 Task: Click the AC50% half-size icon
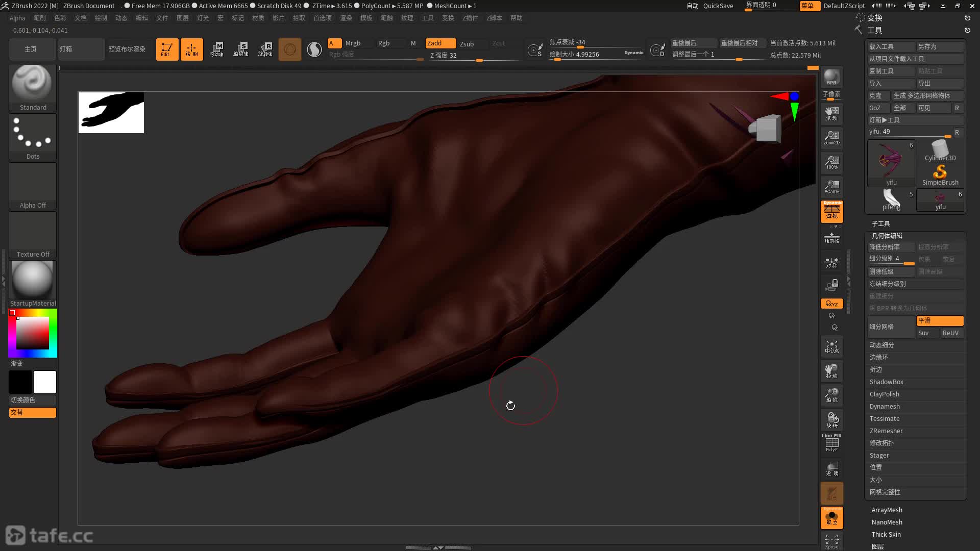pyautogui.click(x=831, y=187)
